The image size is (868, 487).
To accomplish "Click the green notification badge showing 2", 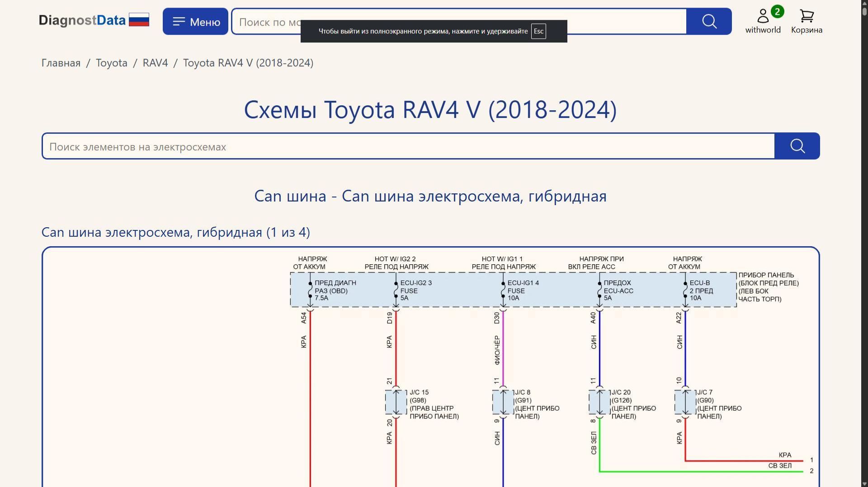I will coord(777,12).
